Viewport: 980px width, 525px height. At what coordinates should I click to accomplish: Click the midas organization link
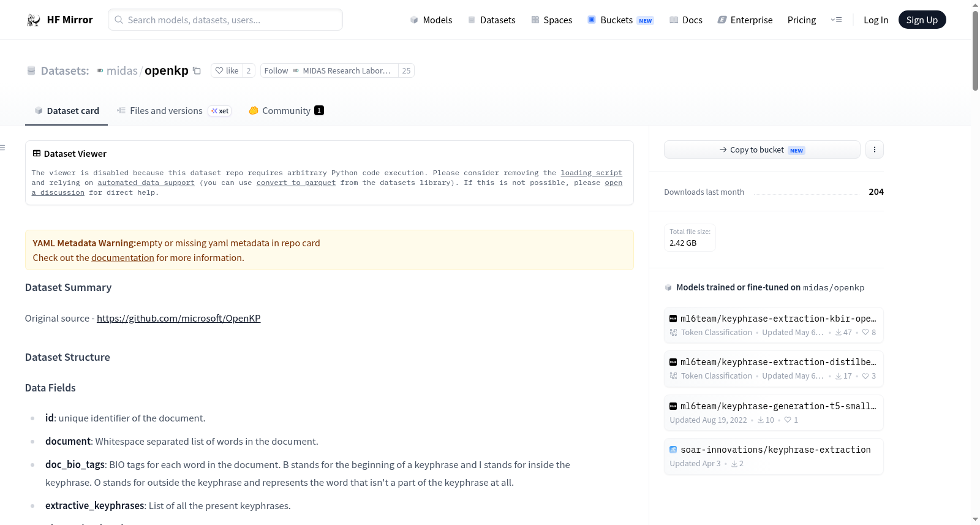tap(122, 70)
